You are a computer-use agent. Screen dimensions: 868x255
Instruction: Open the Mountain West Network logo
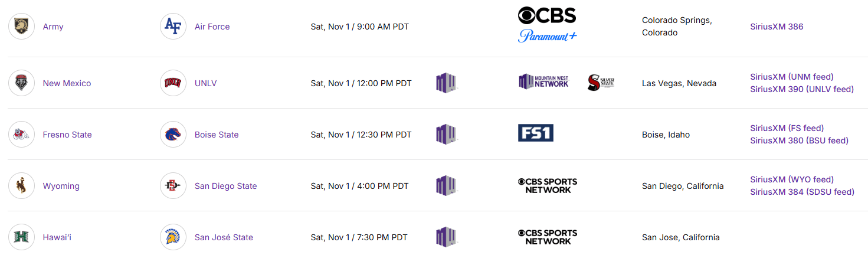[x=543, y=81]
